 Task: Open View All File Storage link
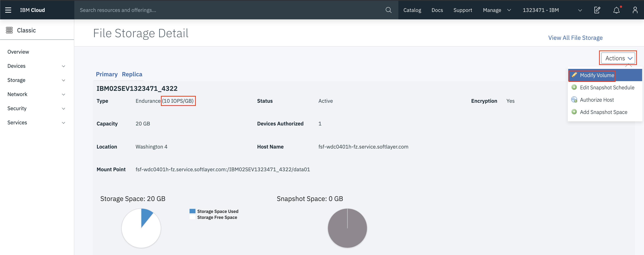575,38
